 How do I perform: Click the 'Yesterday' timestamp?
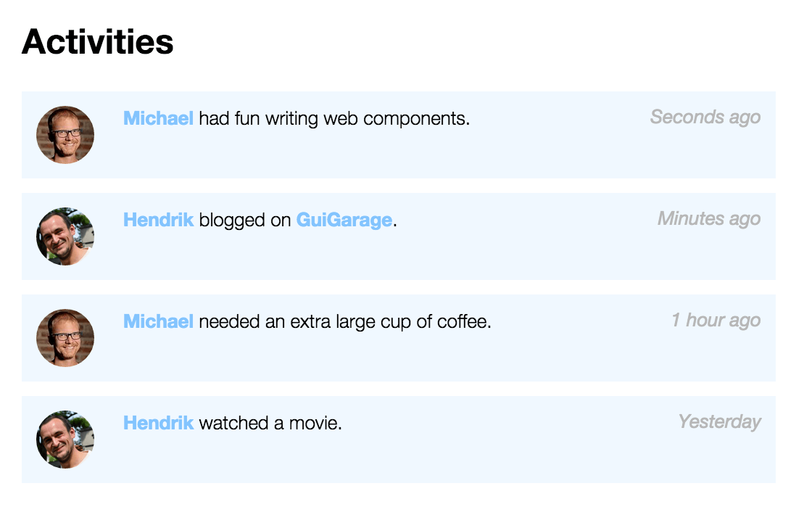[718, 421]
